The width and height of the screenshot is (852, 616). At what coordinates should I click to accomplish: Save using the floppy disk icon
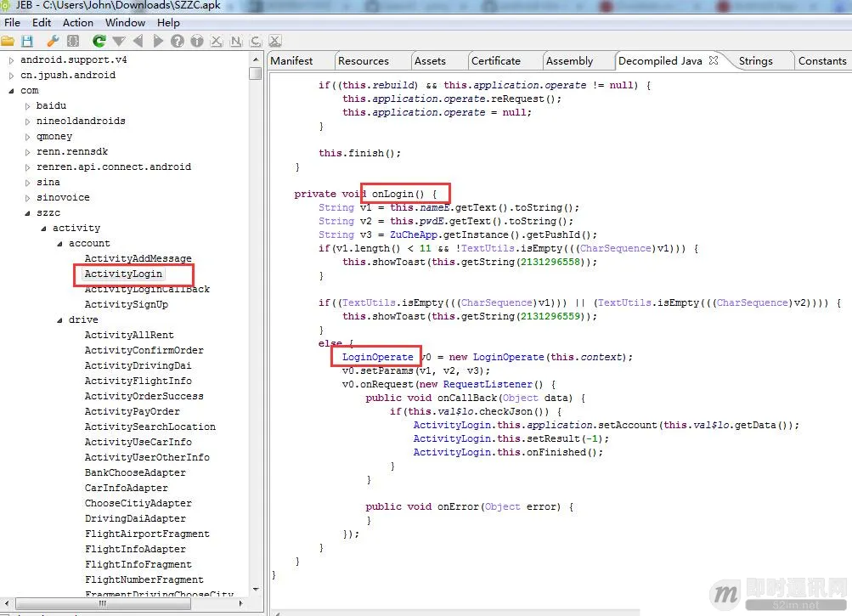pyautogui.click(x=27, y=41)
